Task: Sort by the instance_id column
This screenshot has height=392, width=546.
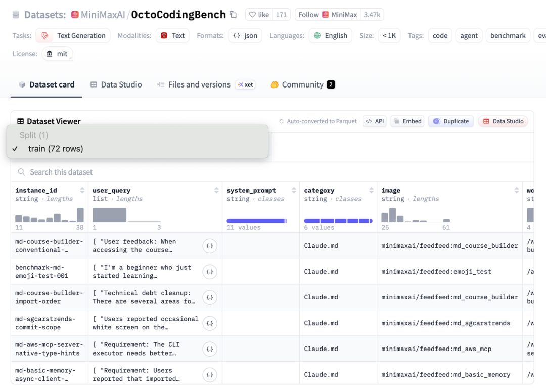Action: click(82, 191)
